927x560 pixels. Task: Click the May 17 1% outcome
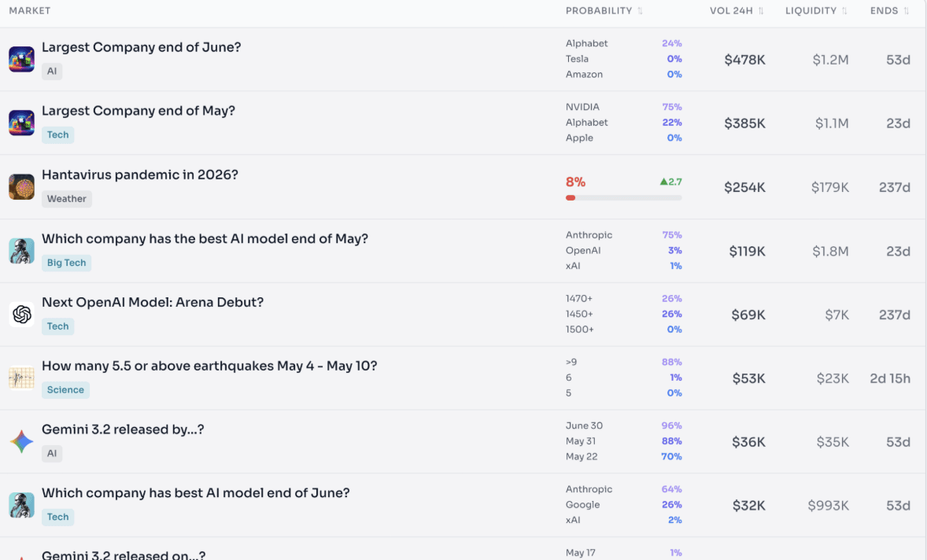pos(624,553)
